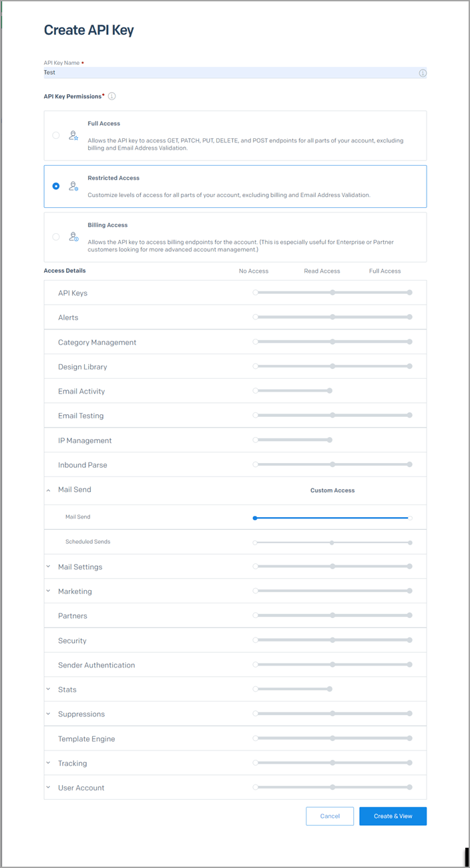Expand the Stats section chevron

pos(48,690)
